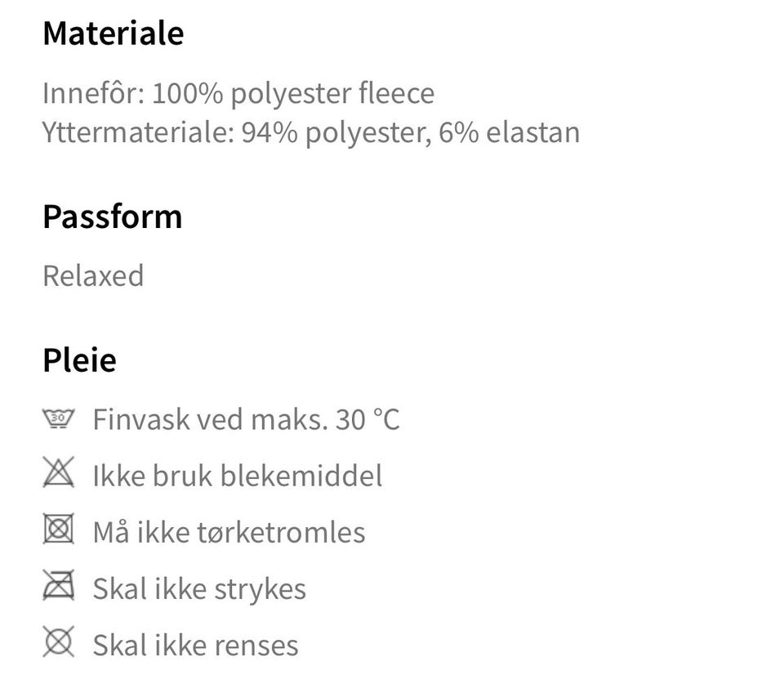Click the "Relaxed" fit value
The width and height of the screenshot is (784, 684).
[93, 275]
